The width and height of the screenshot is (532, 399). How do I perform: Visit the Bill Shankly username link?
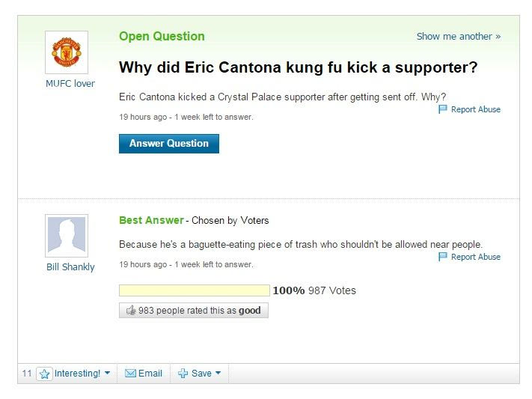[70, 267]
